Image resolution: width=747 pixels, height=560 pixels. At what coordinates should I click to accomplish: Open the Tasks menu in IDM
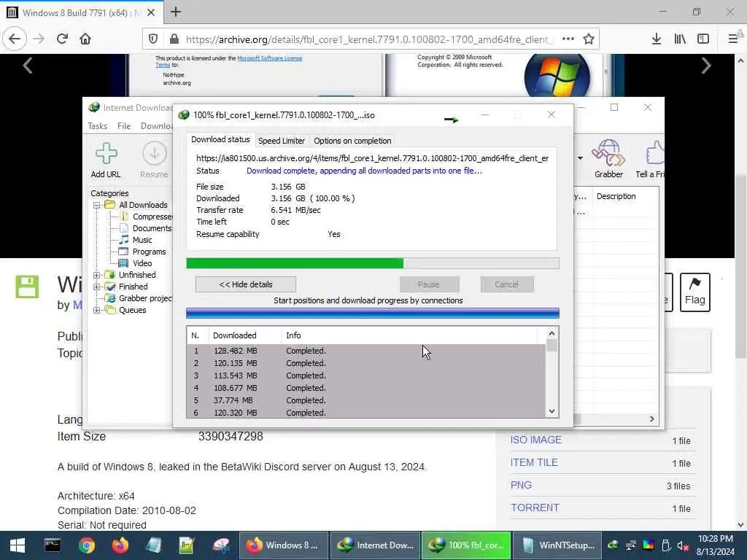(x=97, y=125)
